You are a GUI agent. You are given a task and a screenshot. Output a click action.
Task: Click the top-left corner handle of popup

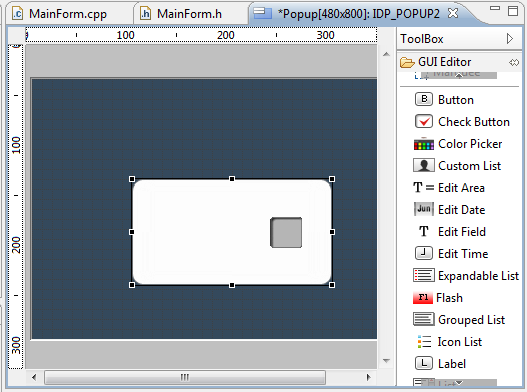tap(132, 179)
